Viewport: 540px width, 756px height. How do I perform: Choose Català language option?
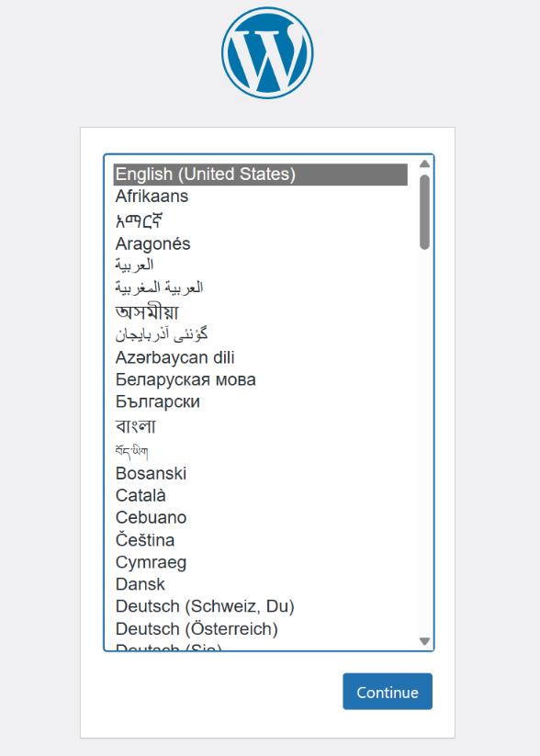click(261, 496)
